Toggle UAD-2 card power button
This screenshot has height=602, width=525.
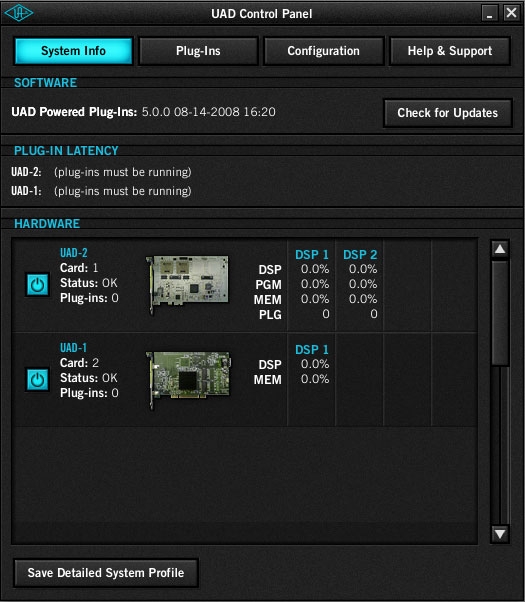click(x=37, y=285)
